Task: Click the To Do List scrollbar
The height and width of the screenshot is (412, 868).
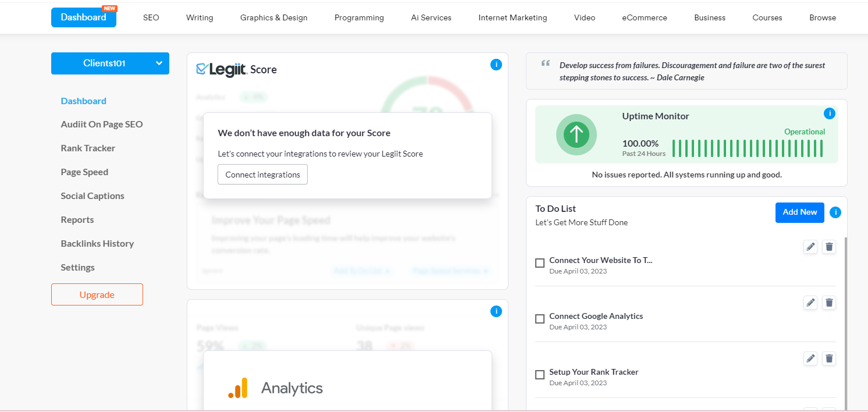Action: (845, 323)
